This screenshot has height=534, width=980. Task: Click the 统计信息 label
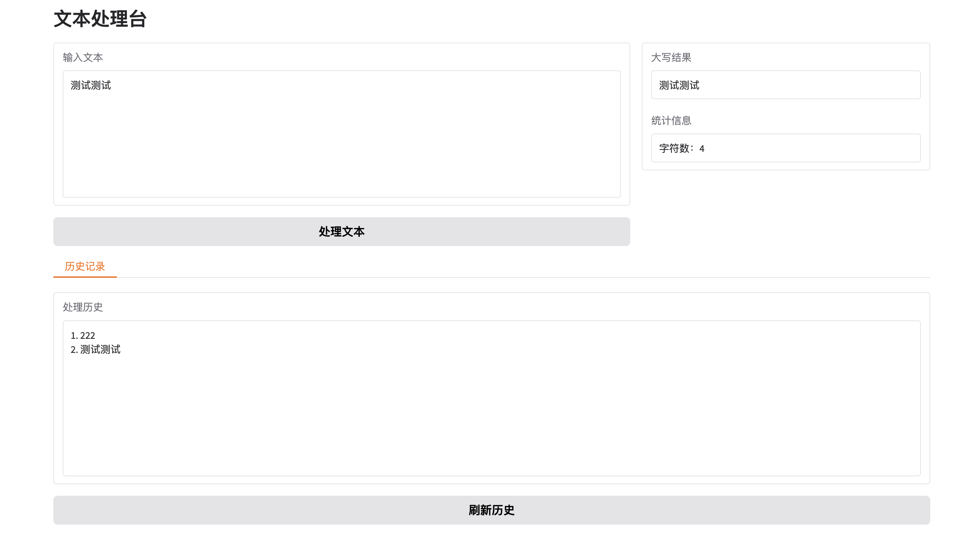click(x=671, y=121)
